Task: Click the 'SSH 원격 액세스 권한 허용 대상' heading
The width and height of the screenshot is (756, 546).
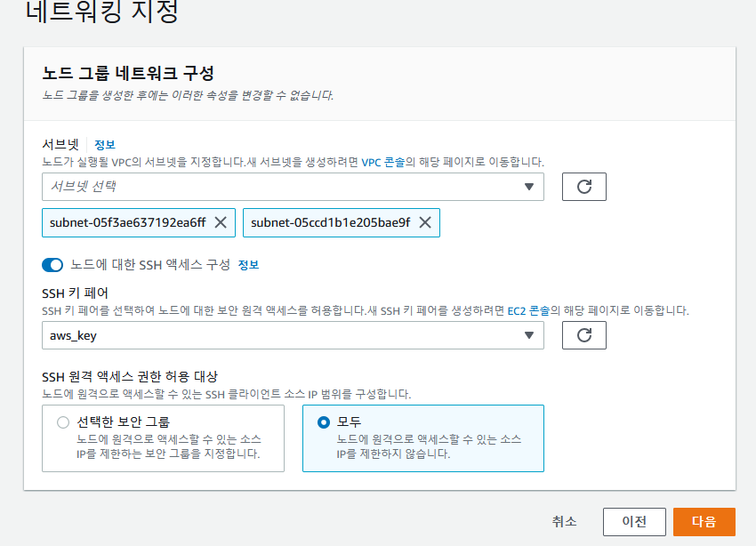Action: coord(130,376)
